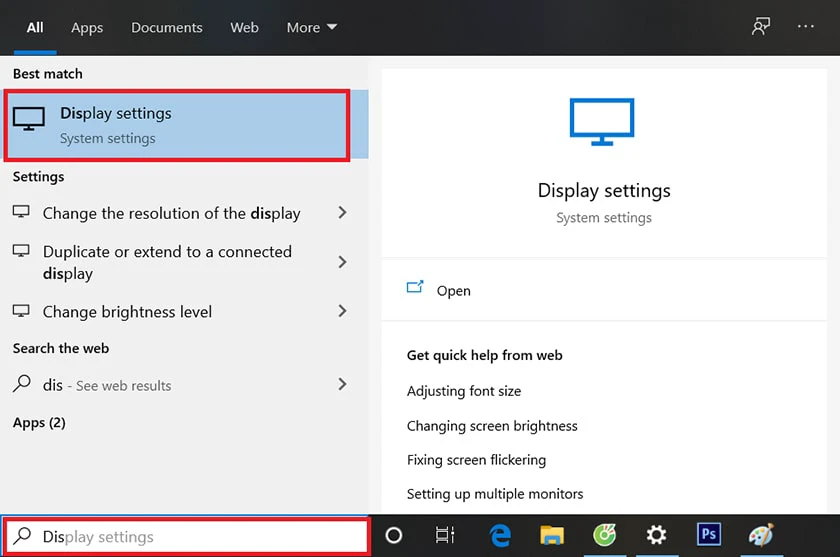Open Setting up multiple monitors help link
This screenshot has height=557, width=840.
pos(495,494)
